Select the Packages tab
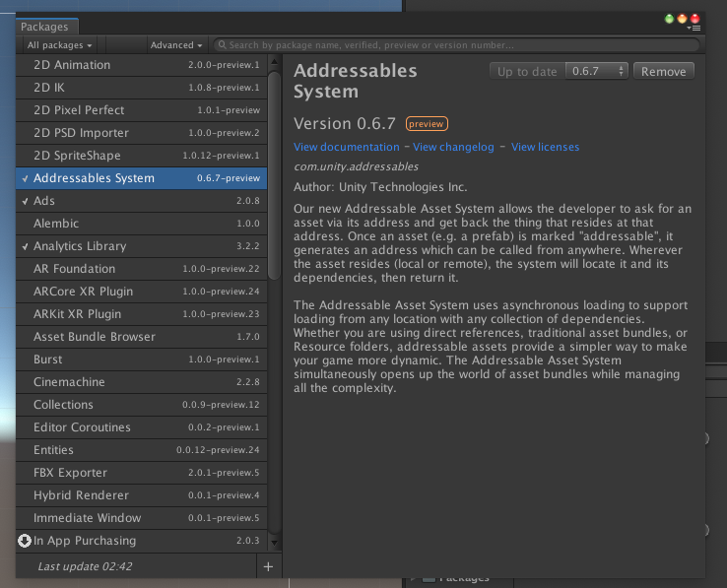 [x=45, y=27]
